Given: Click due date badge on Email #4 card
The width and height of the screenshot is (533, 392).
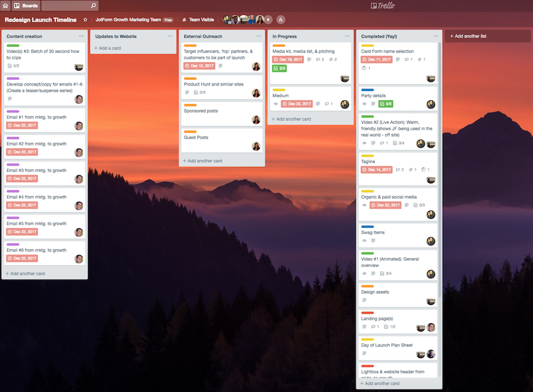Looking at the screenshot, I should click(22, 205).
